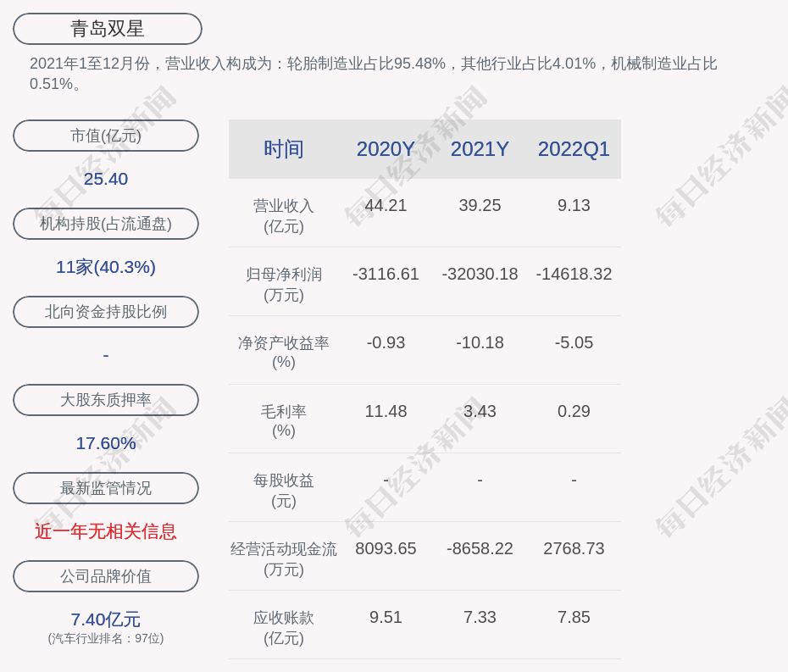Select the 2022Q1 column header
Screen dimensions: 788x672
coord(574,149)
